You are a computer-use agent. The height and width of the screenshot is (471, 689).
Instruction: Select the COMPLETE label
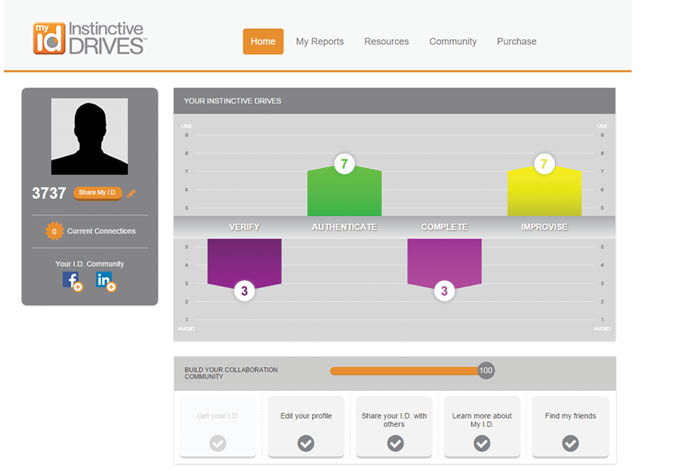(x=444, y=227)
